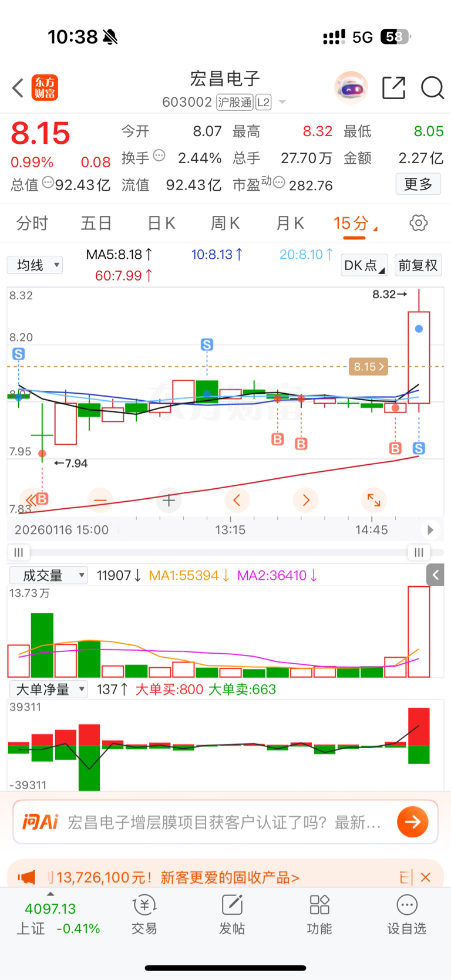Image resolution: width=451 pixels, height=980 pixels.
Task: Tap the last large candlestick
Action: tap(419, 357)
